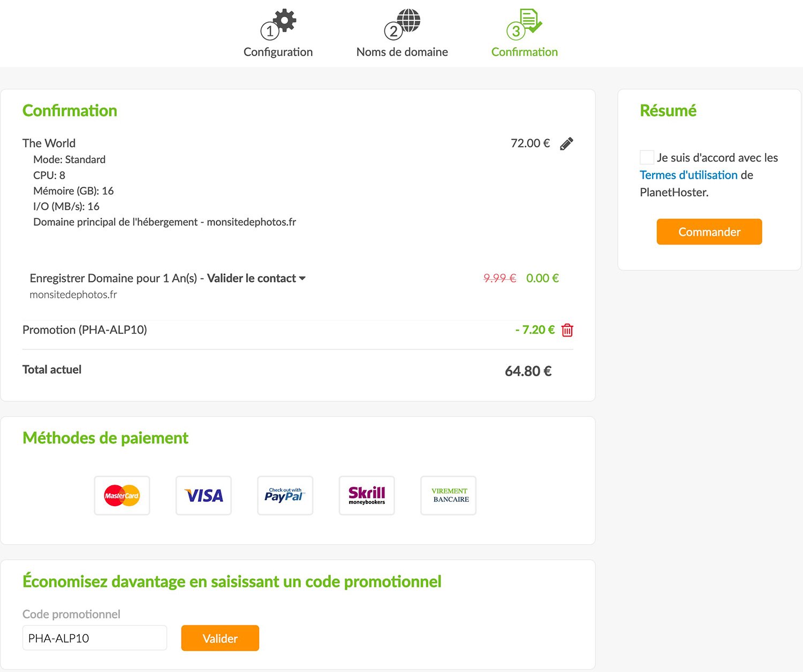Image resolution: width=803 pixels, height=672 pixels.
Task: Expand the Valider le contact dropdown
Action: click(256, 278)
